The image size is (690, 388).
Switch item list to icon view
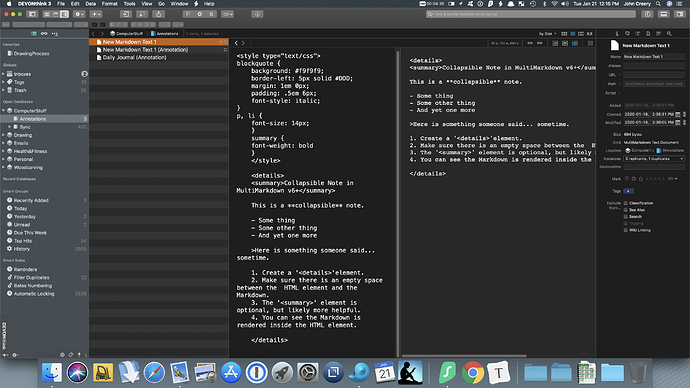click(564, 33)
